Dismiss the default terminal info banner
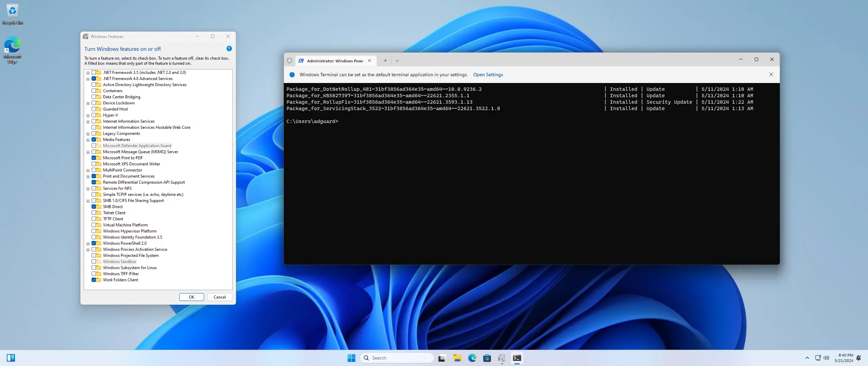The width and height of the screenshot is (868, 366). click(x=771, y=75)
